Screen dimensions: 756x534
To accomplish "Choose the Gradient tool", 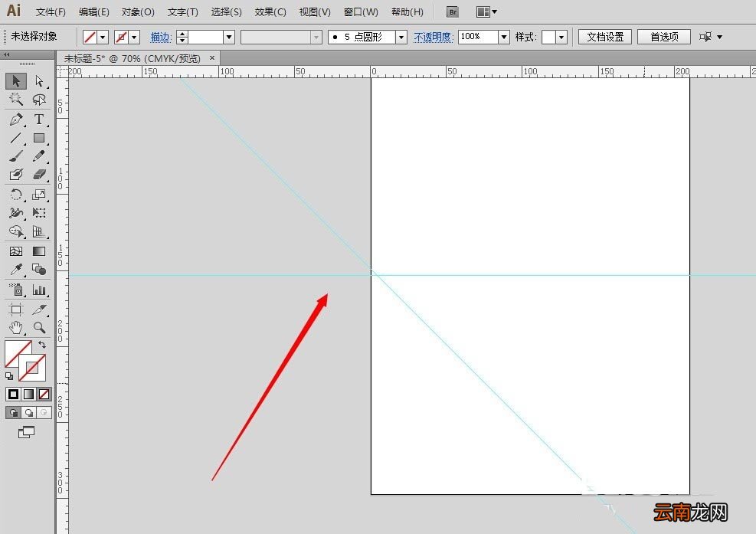I will tap(39, 251).
